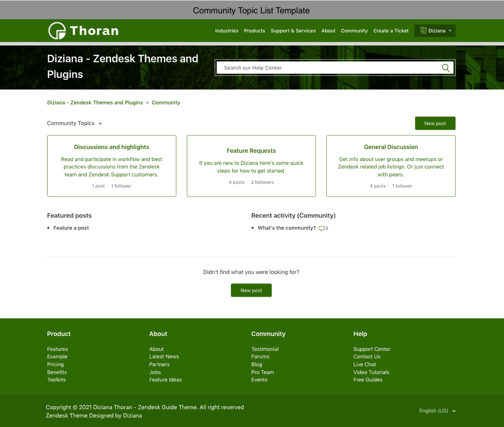Type in the Search our Help Center field
504x427 pixels.
tap(327, 68)
